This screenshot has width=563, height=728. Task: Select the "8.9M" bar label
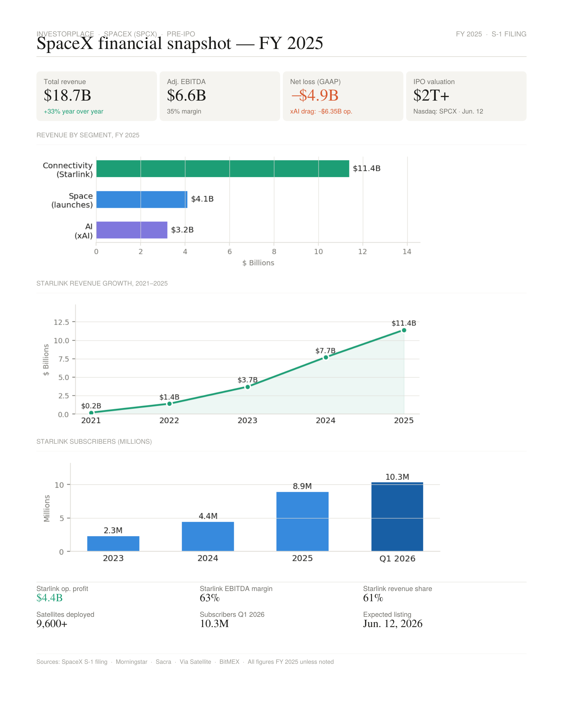[x=302, y=486]
